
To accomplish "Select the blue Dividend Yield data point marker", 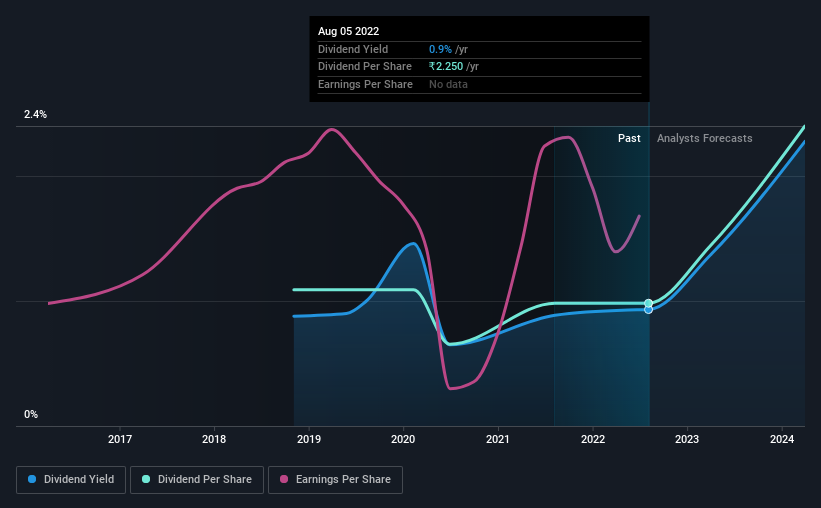I will (649, 310).
